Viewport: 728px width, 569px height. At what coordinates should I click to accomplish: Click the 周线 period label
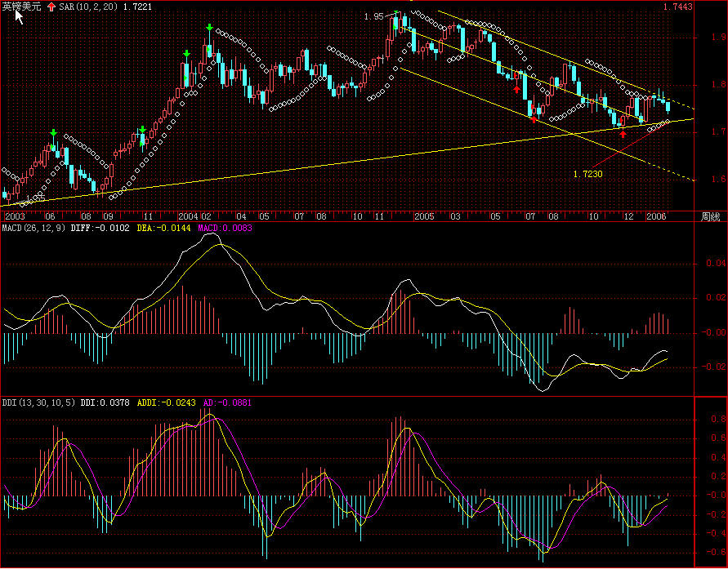point(710,216)
